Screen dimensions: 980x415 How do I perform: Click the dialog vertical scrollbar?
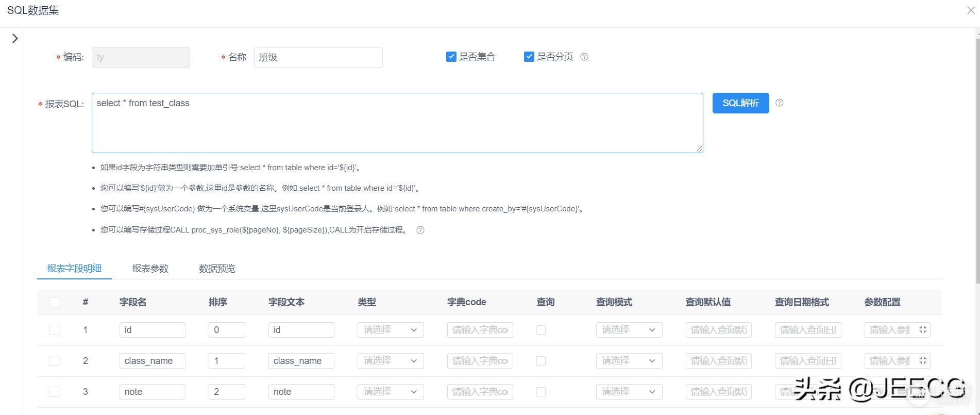click(x=977, y=160)
